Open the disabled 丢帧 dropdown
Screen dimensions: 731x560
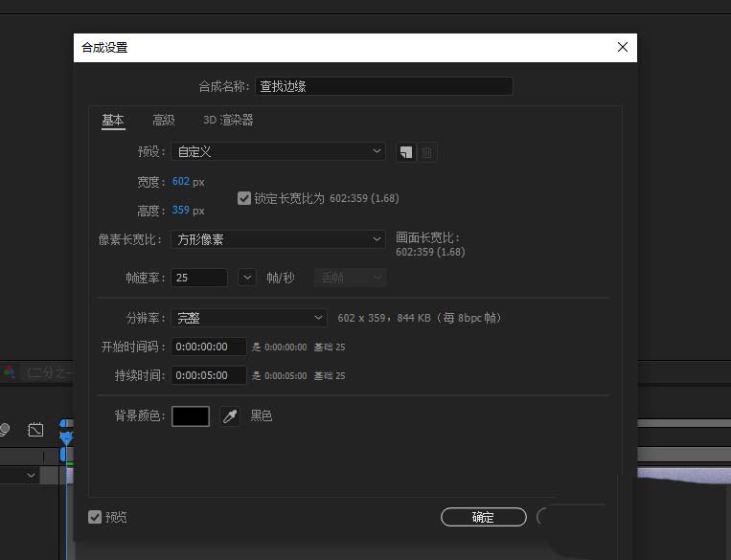350,278
